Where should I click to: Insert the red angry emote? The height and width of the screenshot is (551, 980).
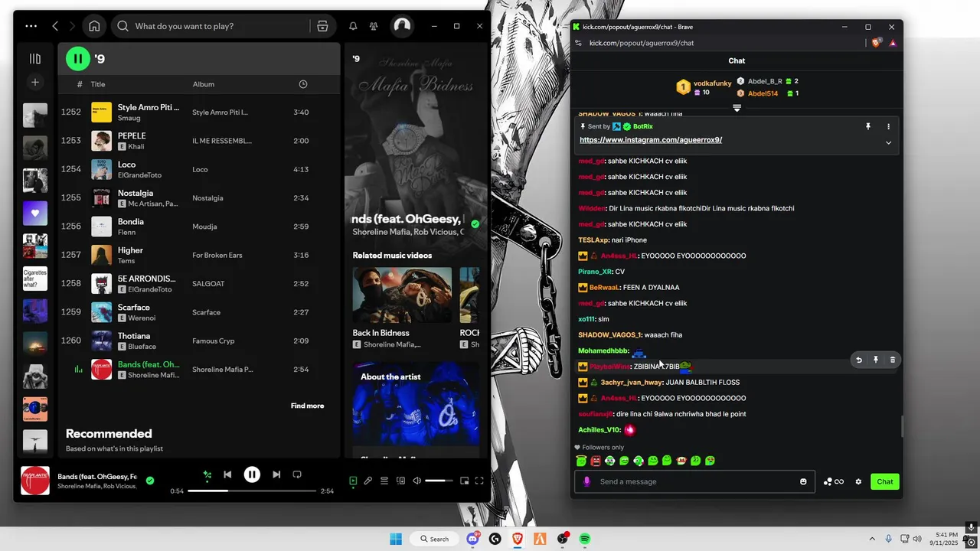click(596, 461)
